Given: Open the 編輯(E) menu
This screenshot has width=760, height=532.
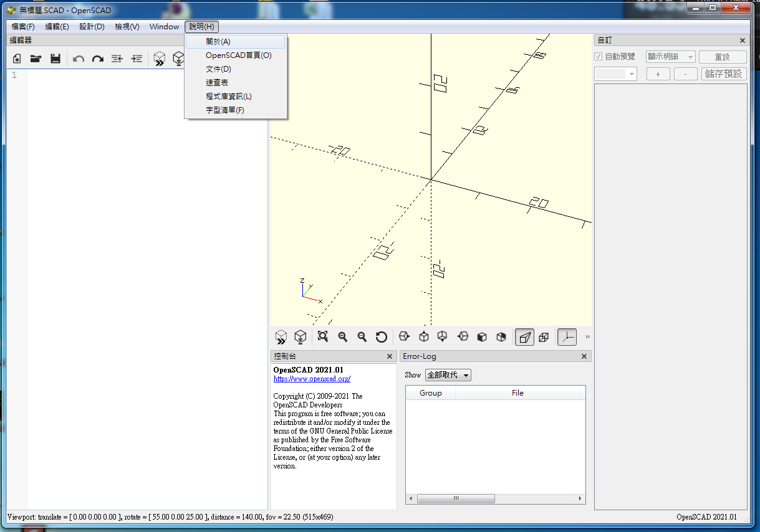Looking at the screenshot, I should 57,27.
